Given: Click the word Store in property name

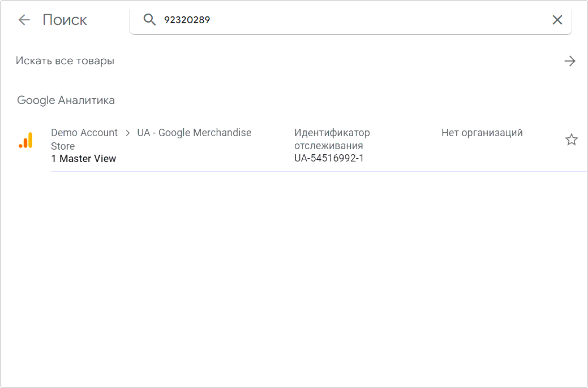Looking at the screenshot, I should coord(63,146).
